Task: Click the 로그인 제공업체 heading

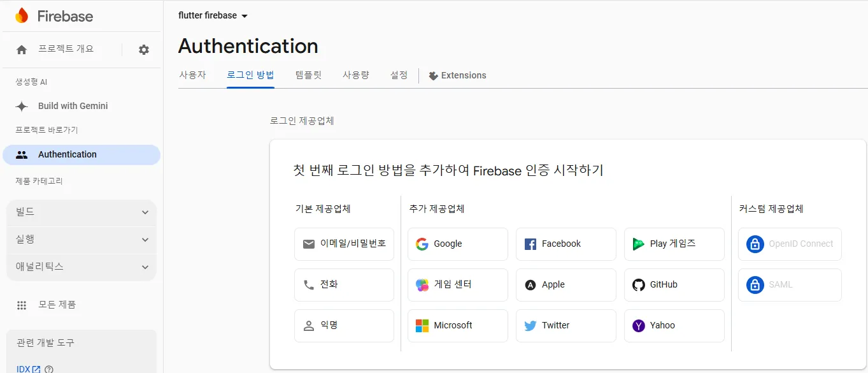Action: [x=302, y=121]
